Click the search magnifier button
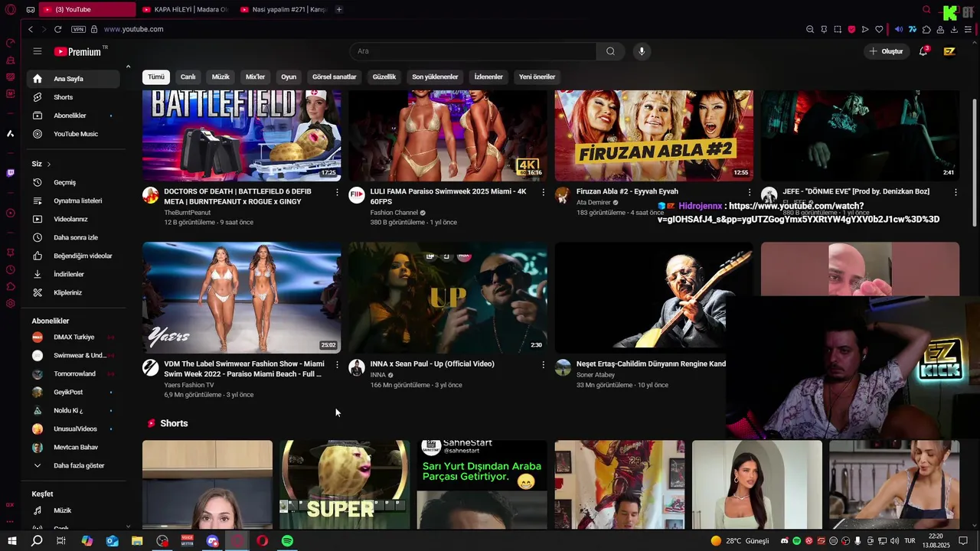 coord(610,51)
